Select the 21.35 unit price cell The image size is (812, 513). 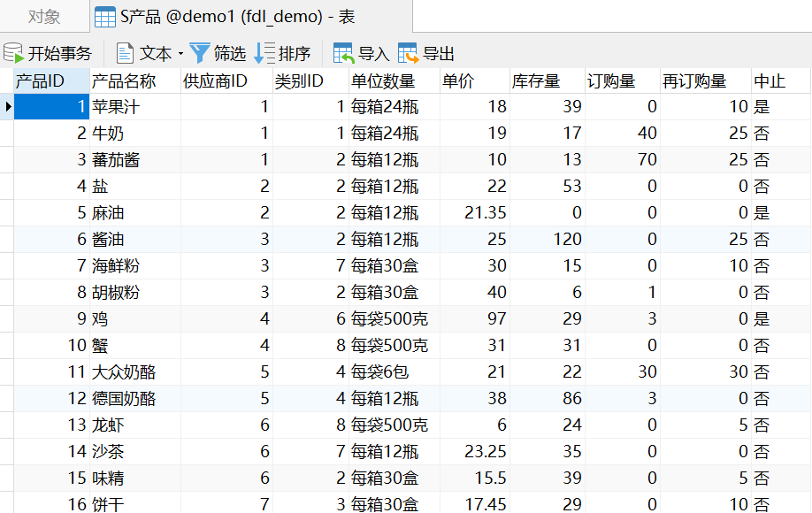485,213
